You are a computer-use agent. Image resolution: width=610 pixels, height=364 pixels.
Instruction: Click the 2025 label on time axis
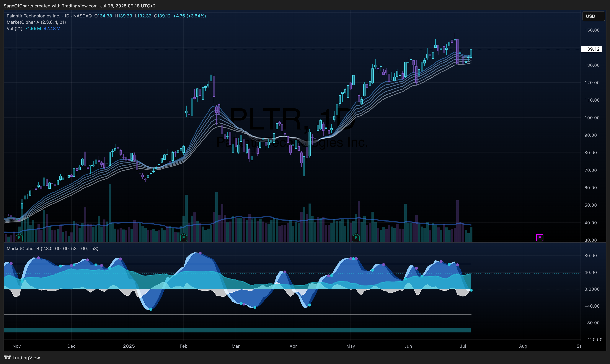(x=129, y=346)
